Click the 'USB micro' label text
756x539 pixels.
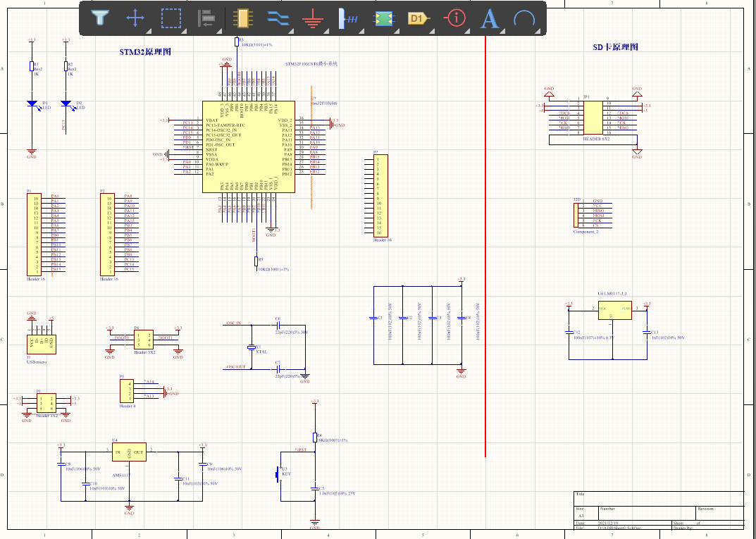pyautogui.click(x=37, y=362)
